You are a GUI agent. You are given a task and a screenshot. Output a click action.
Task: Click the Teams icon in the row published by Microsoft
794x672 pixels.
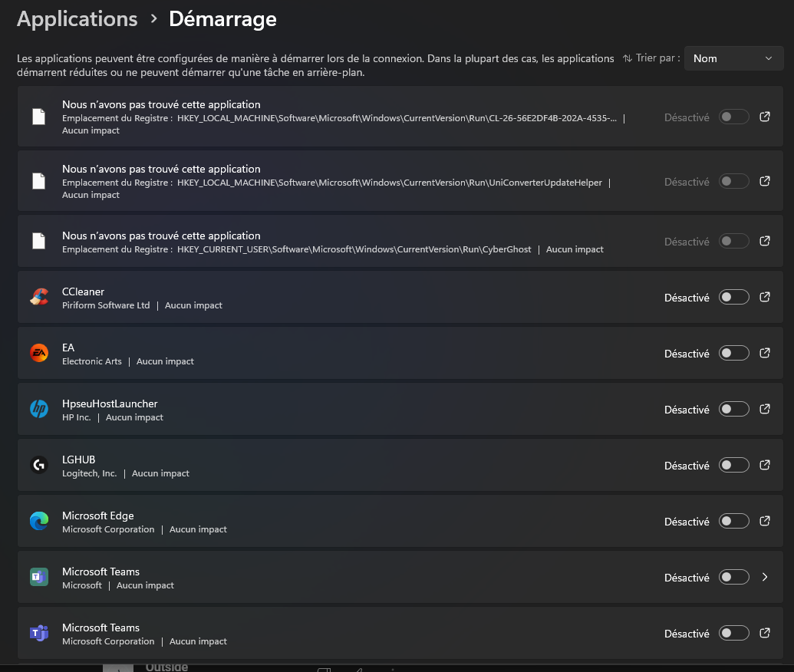coord(39,577)
